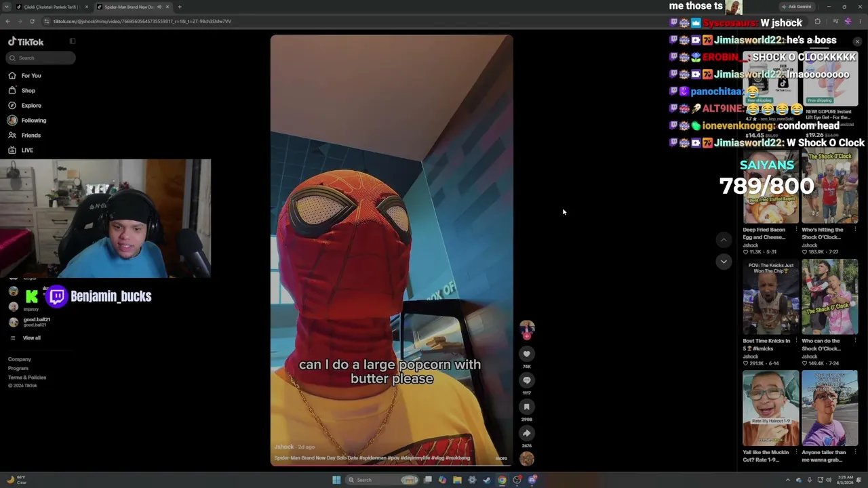The height and width of the screenshot is (488, 868).
Task: Expand the caption with 'more'
Action: point(501,458)
